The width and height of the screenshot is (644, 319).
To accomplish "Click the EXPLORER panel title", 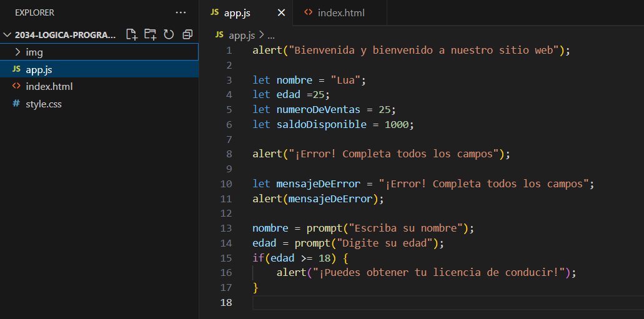I will click(x=34, y=12).
